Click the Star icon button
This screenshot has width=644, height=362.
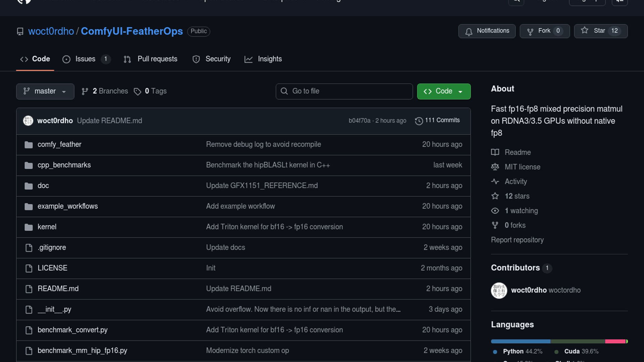click(x=585, y=31)
